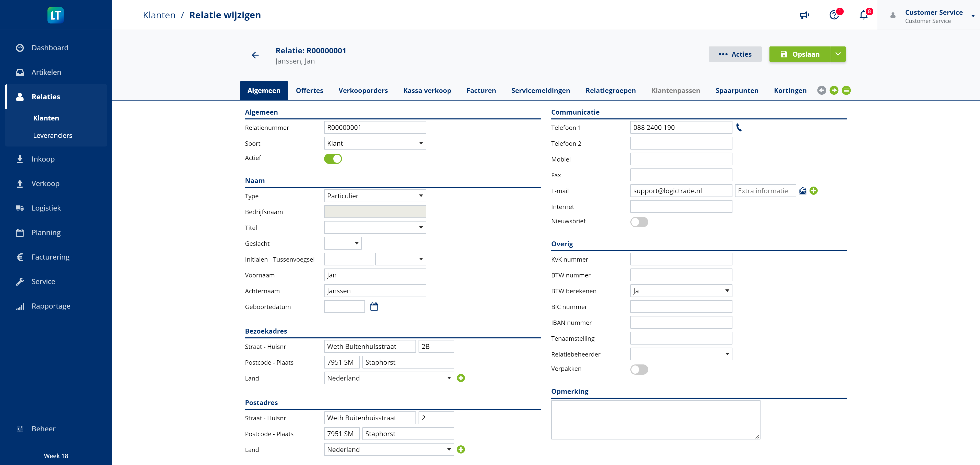The width and height of the screenshot is (980, 465).
Task: Click the Opslaan save button
Action: tap(799, 54)
